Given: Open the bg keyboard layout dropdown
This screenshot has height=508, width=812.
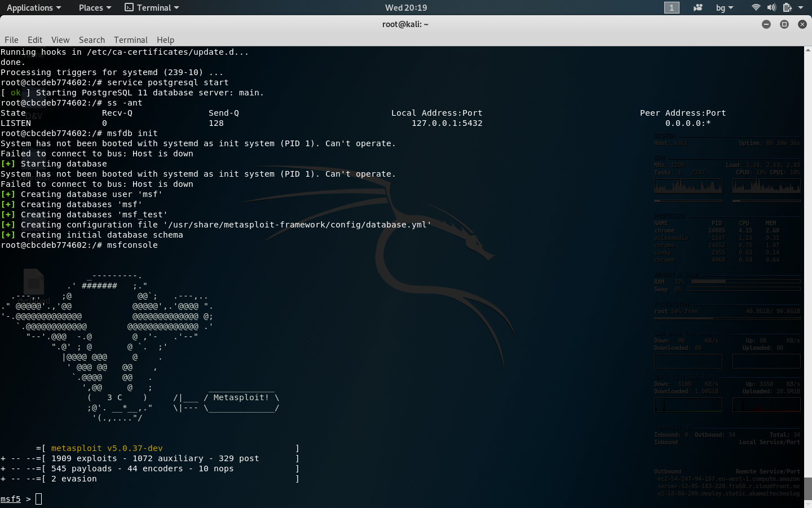Looking at the screenshot, I should [x=725, y=8].
